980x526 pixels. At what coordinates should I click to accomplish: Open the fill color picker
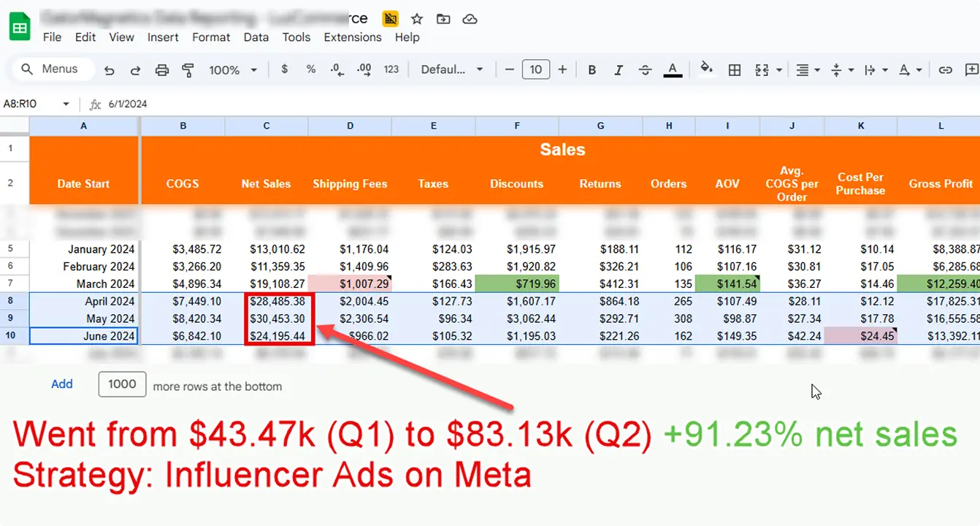pos(706,69)
